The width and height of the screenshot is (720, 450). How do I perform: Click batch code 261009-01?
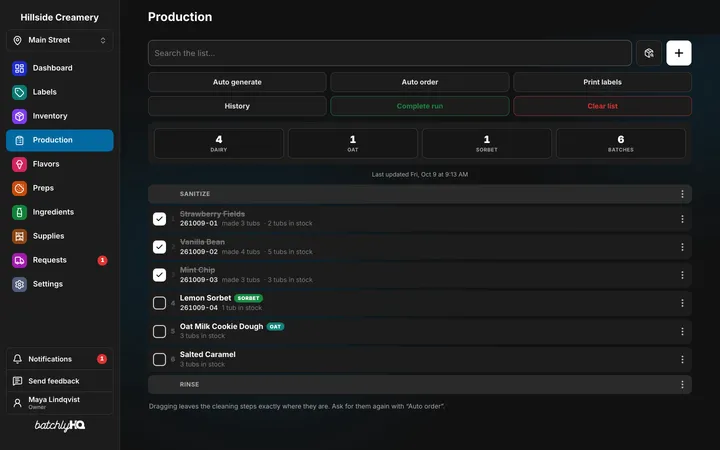pyautogui.click(x=199, y=223)
